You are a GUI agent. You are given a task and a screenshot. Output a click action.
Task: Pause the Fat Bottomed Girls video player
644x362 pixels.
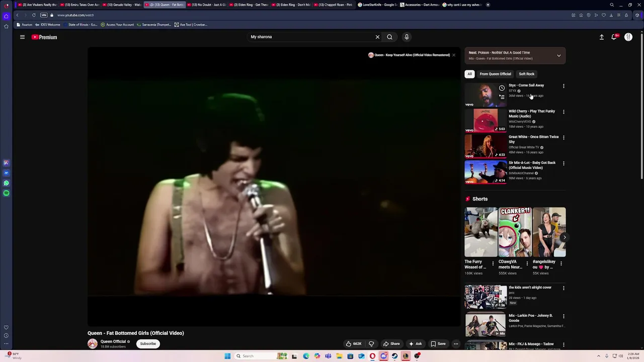(x=274, y=187)
